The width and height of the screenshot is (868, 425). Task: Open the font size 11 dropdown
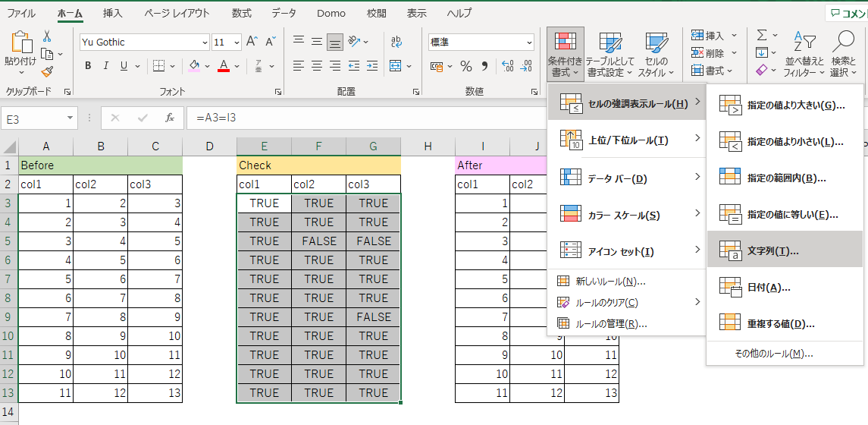coord(237,42)
